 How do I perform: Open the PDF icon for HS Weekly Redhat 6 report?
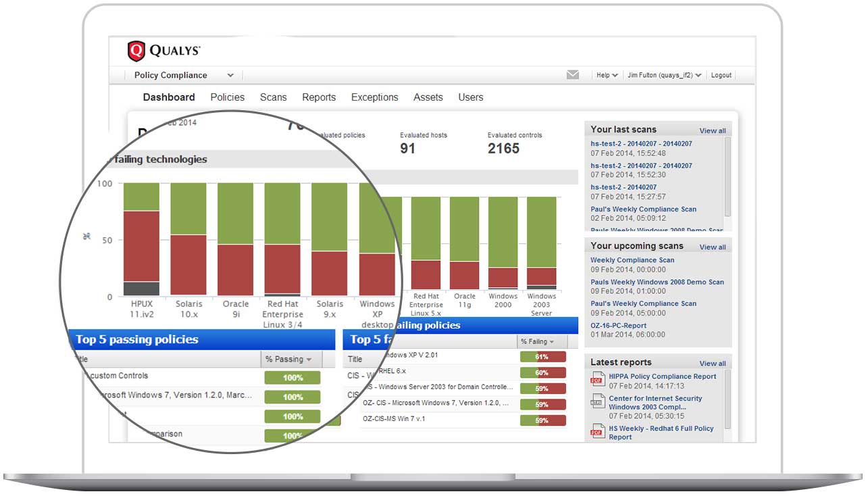pos(597,430)
